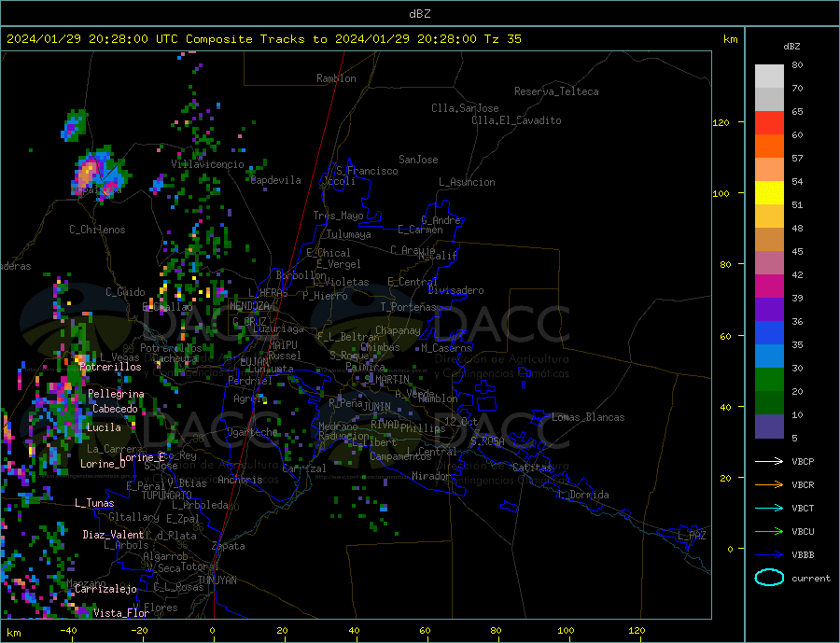Click the S_Francisco map label
Image resolution: width=840 pixels, height=643 pixels.
[367, 171]
